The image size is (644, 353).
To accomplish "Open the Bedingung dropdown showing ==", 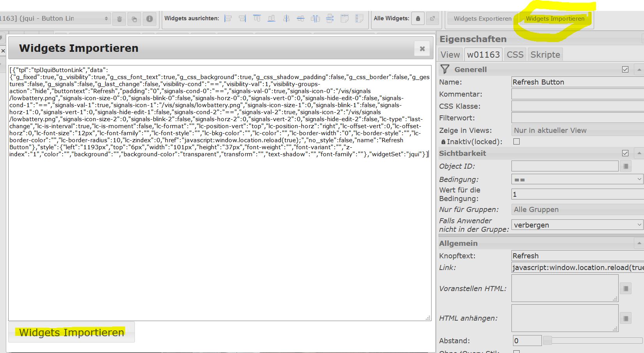I will click(x=577, y=179).
